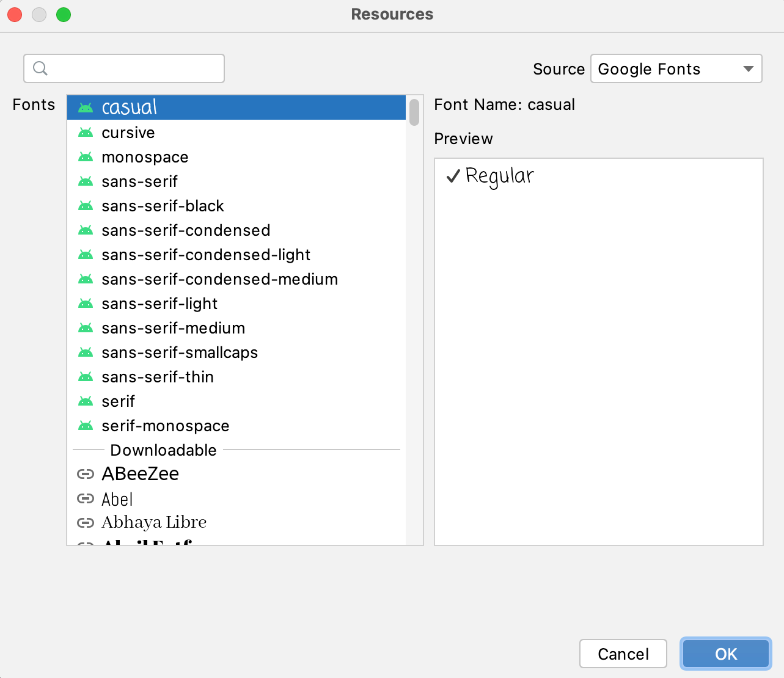The width and height of the screenshot is (784, 678).
Task: Click the link icon beside Abhaya Libre
Action: point(86,522)
